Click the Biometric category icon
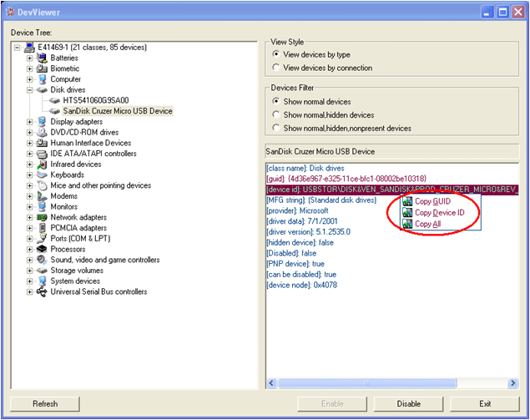 click(x=42, y=68)
